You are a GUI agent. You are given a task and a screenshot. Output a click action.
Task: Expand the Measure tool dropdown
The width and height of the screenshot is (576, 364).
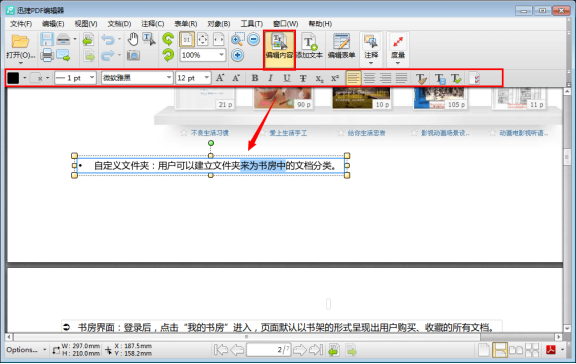coord(398,64)
